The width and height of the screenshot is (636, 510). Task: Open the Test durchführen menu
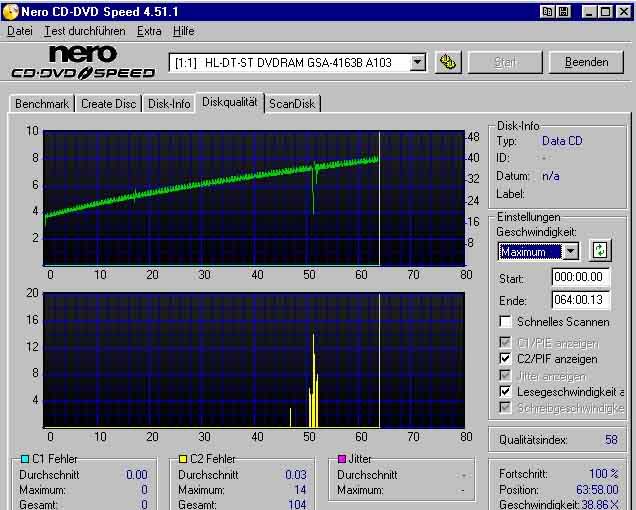[x=83, y=31]
